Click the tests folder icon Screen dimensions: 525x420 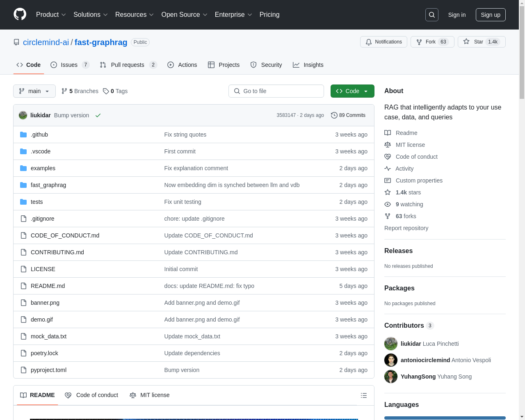click(x=23, y=202)
